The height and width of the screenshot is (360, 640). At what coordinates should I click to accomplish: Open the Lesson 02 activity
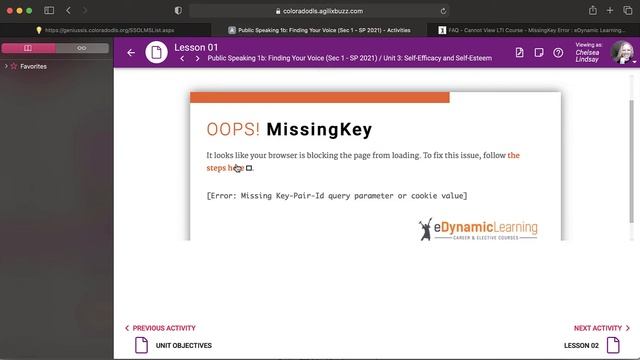(x=581, y=345)
